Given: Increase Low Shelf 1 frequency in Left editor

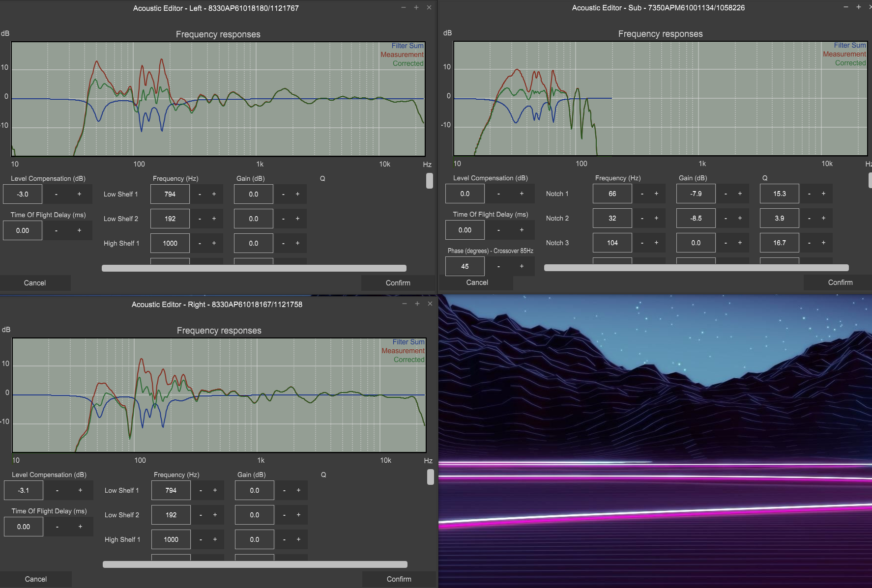Looking at the screenshot, I should click(x=214, y=194).
